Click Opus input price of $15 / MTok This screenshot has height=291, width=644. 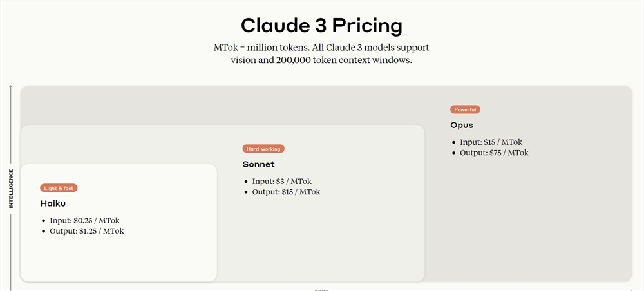(494, 142)
